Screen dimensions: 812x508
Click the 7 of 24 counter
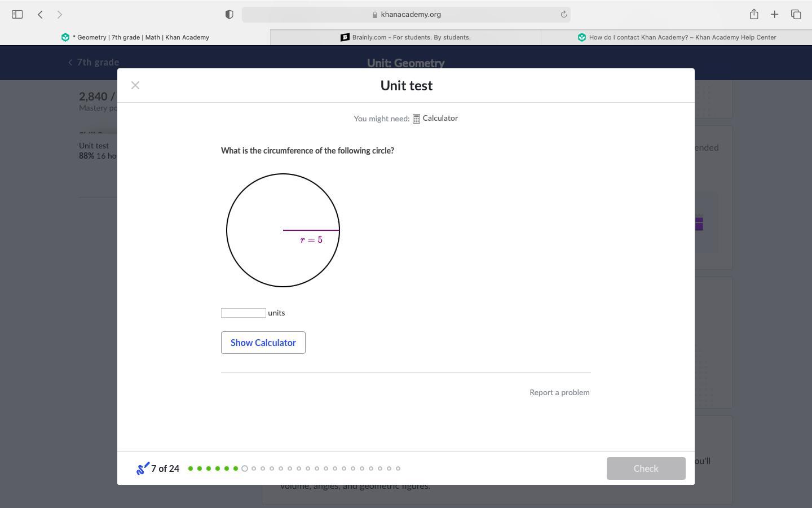pyautogui.click(x=165, y=468)
